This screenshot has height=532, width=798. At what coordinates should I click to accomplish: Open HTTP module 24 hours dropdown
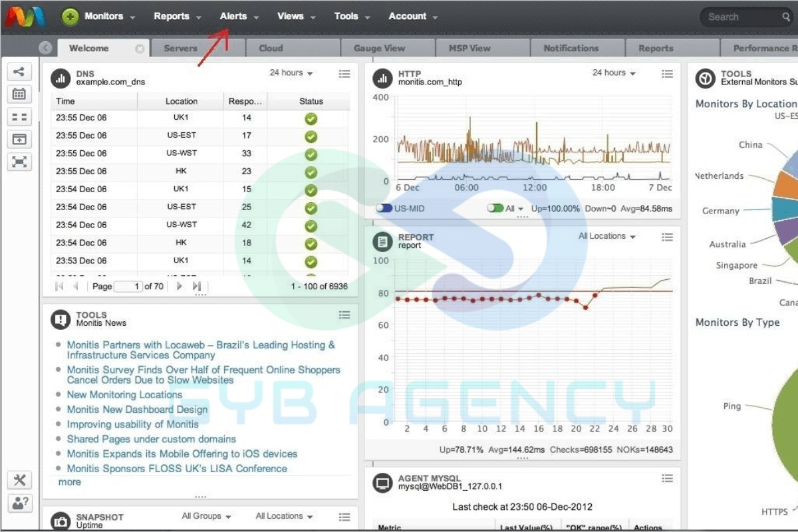614,73
